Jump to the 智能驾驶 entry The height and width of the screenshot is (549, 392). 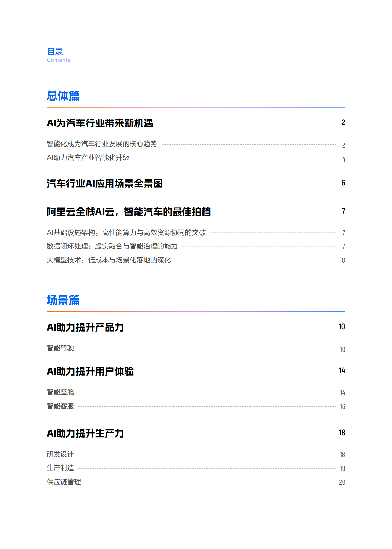click(x=60, y=348)
